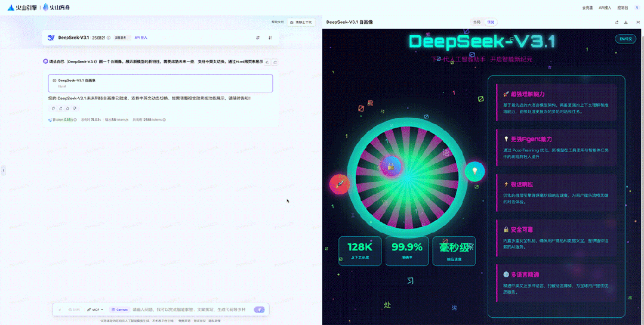The height and width of the screenshot is (325, 644).
Task: Open 去充值 in the top navigation
Action: click(587, 8)
